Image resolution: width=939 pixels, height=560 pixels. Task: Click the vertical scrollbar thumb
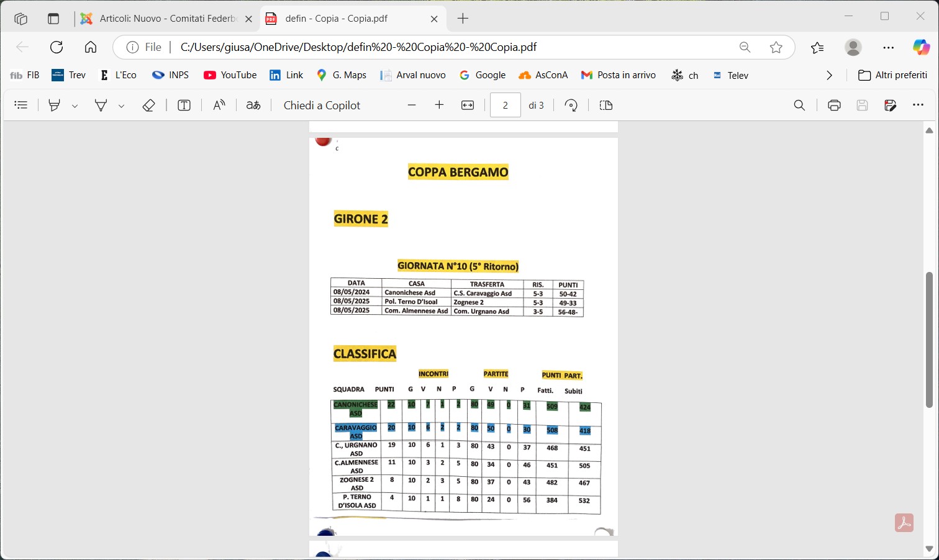(929, 340)
